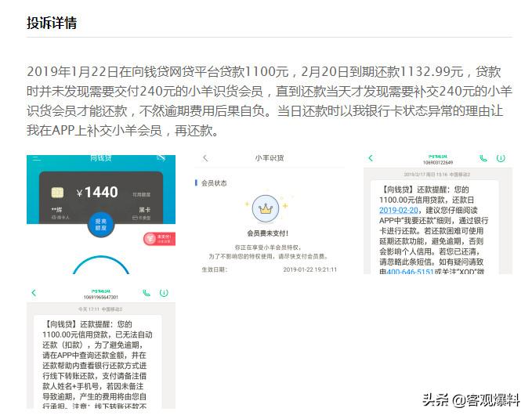
Task: Click sender number 106903122649
Action: click(x=438, y=163)
